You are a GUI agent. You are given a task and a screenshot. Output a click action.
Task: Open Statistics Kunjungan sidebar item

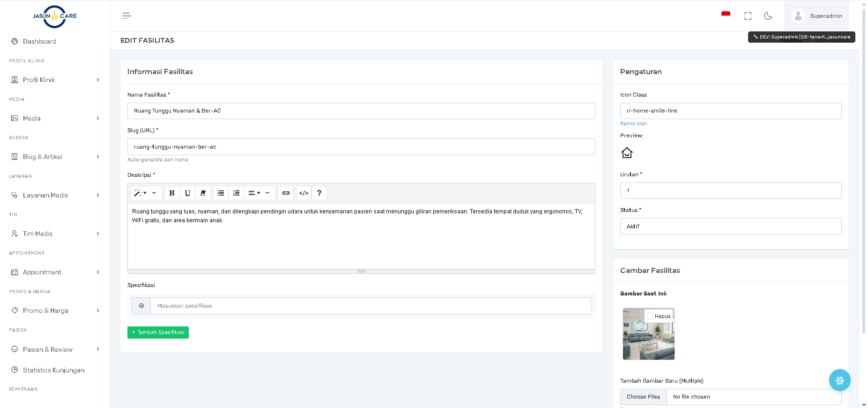click(53, 370)
